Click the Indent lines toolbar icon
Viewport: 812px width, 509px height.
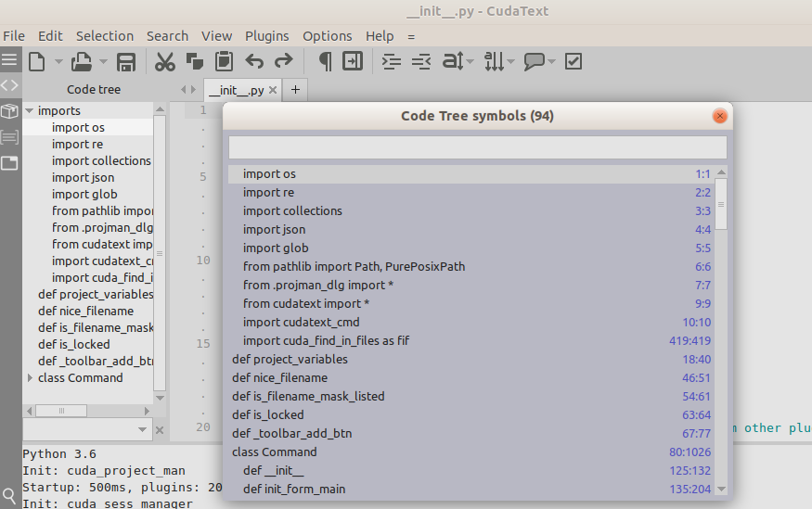393,62
